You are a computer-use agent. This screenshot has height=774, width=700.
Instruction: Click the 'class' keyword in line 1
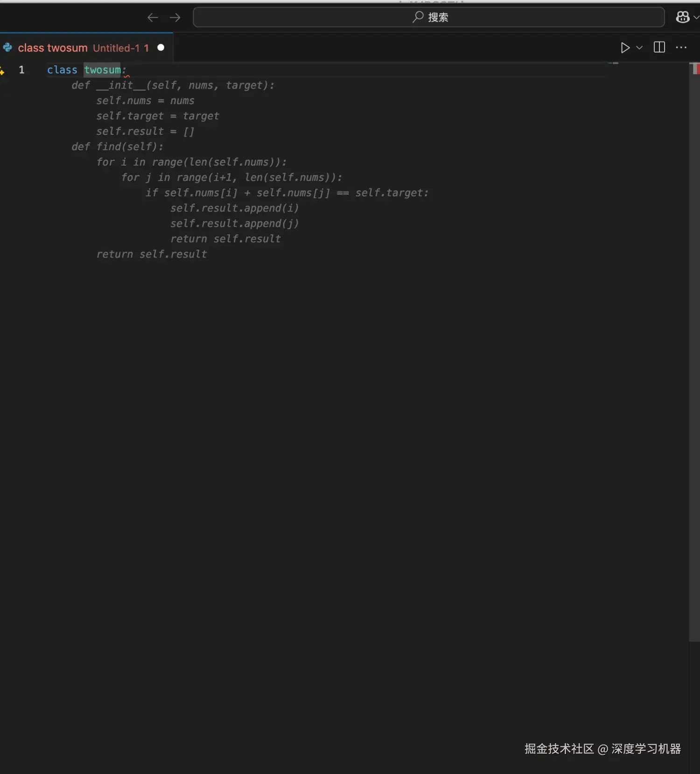(x=62, y=70)
